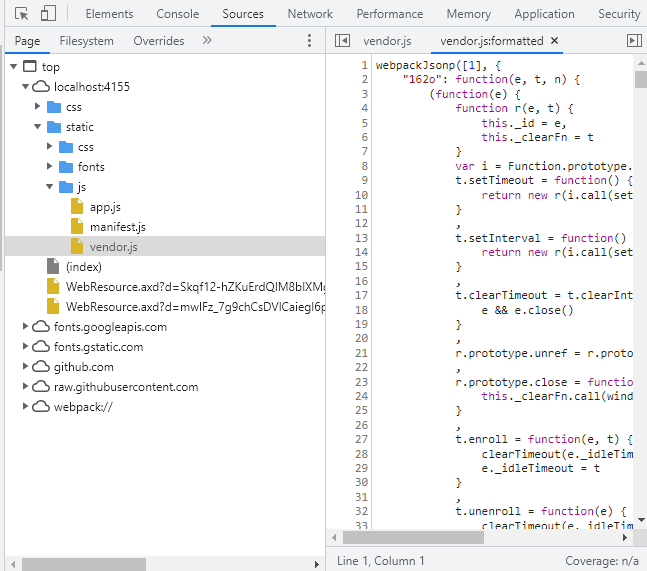The image size is (647, 571).
Task: Click the navigator horizontal scrollbar thumb
Action: [x=84, y=564]
